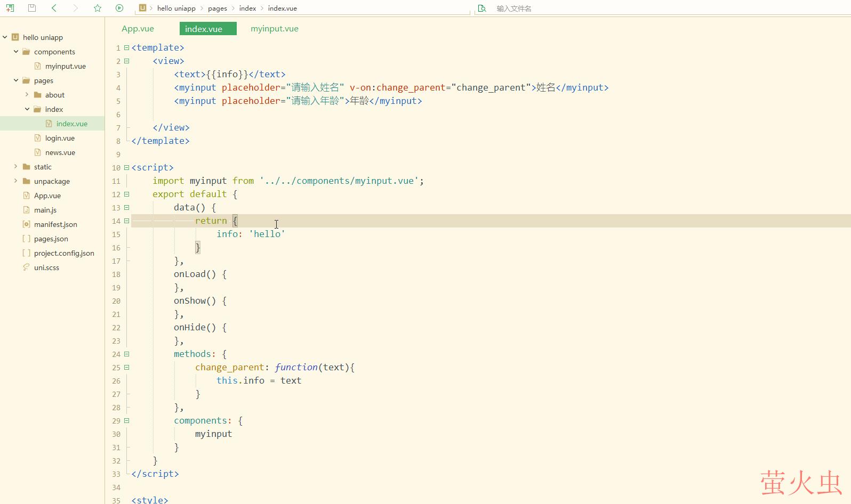Click 'this.info = text' code line
851x504 pixels.
pyautogui.click(x=259, y=380)
